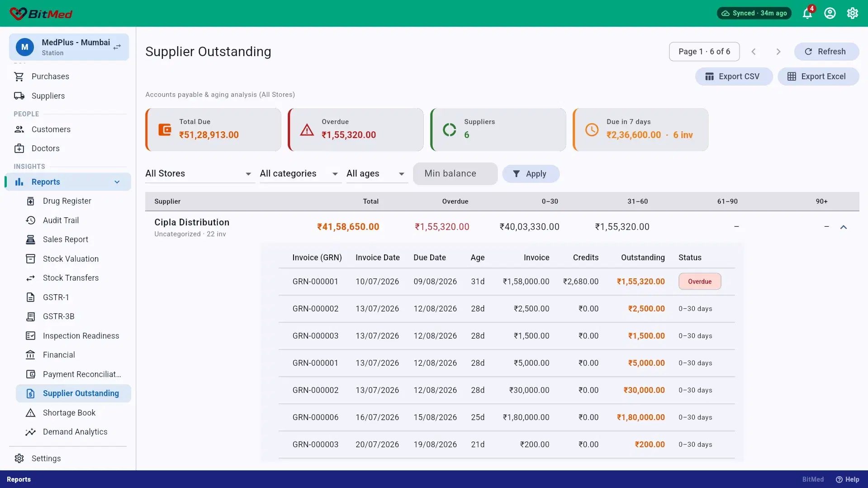This screenshot has height=488, width=868.
Task: Click the Min balance field
Action: [x=455, y=173]
